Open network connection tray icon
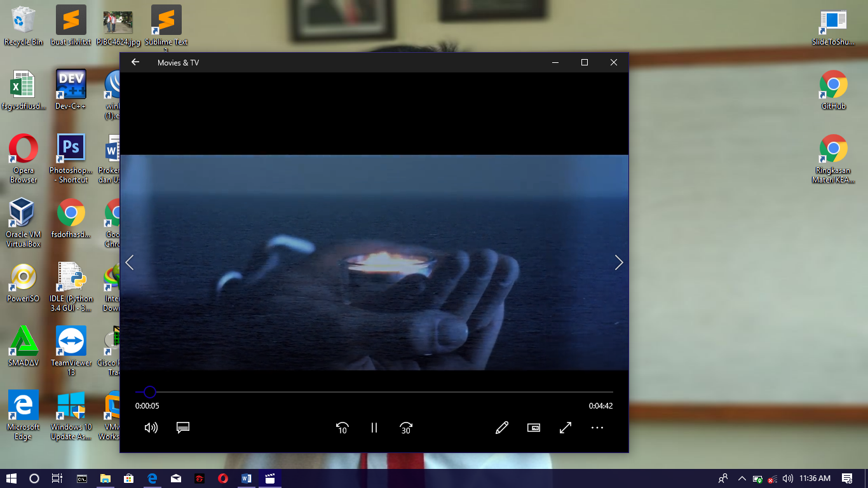This screenshot has height=488, width=868. tap(773, 478)
